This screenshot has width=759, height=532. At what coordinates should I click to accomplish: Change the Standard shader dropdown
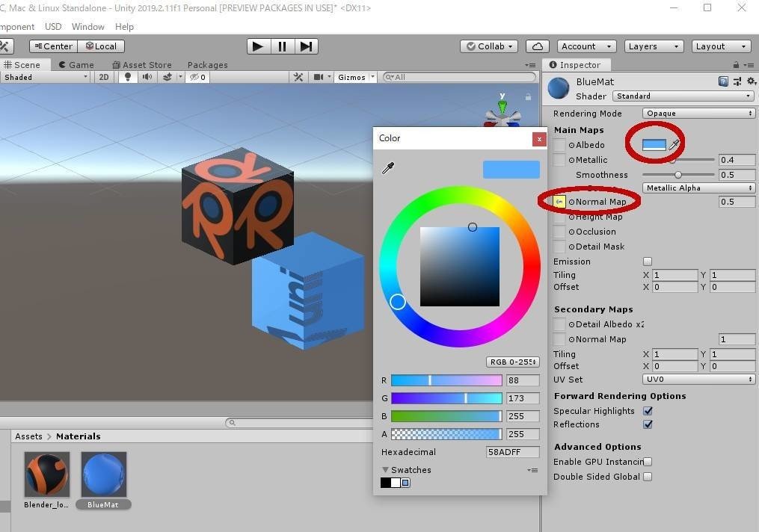[683, 96]
